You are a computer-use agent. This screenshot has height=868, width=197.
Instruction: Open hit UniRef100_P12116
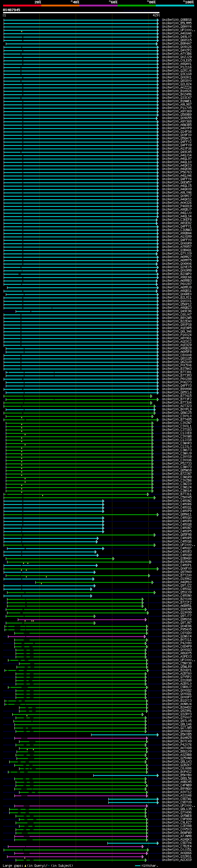pyautogui.click(x=177, y=67)
